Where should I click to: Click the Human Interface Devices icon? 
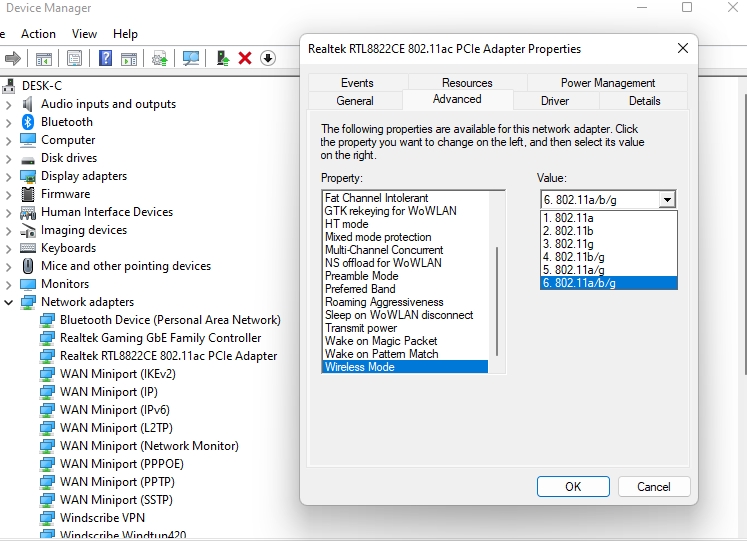28,212
